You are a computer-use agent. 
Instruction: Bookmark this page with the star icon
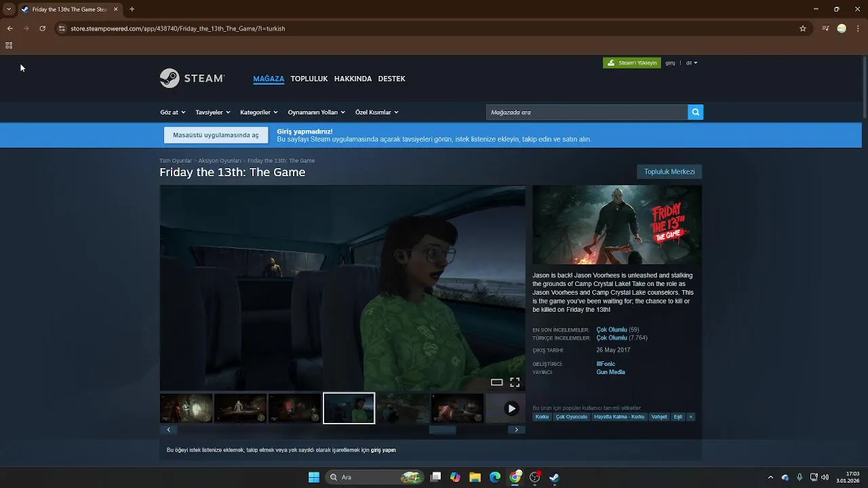click(x=803, y=28)
